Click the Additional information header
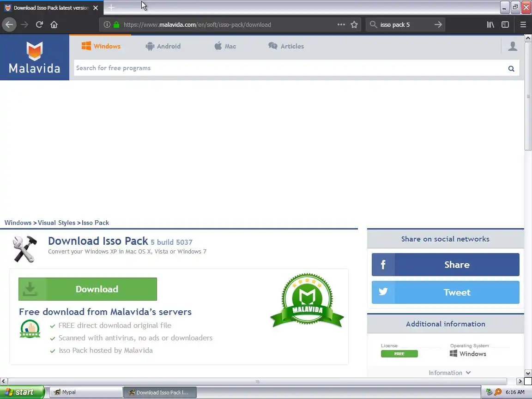The image size is (532, 399). click(446, 324)
